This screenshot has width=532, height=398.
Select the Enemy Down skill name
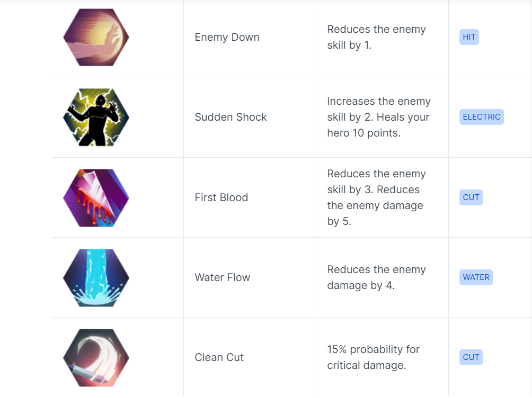tap(227, 37)
